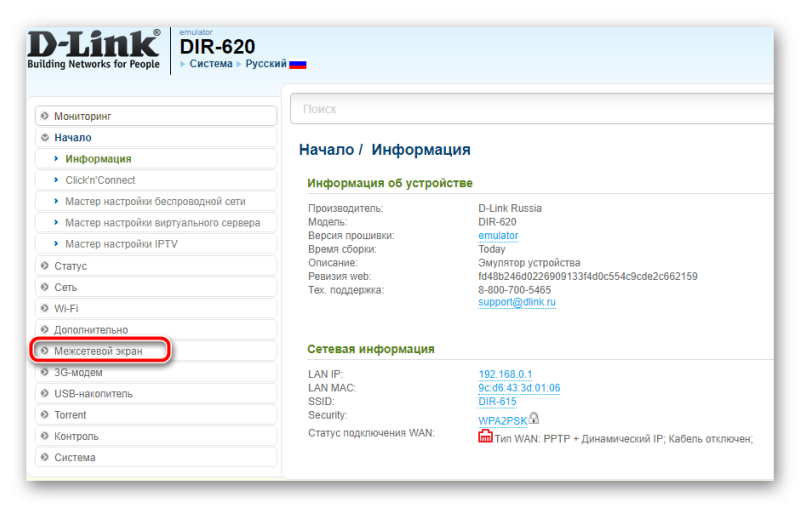Click the WPA2PSK security link
Screen dimensions: 800x508
(503, 421)
